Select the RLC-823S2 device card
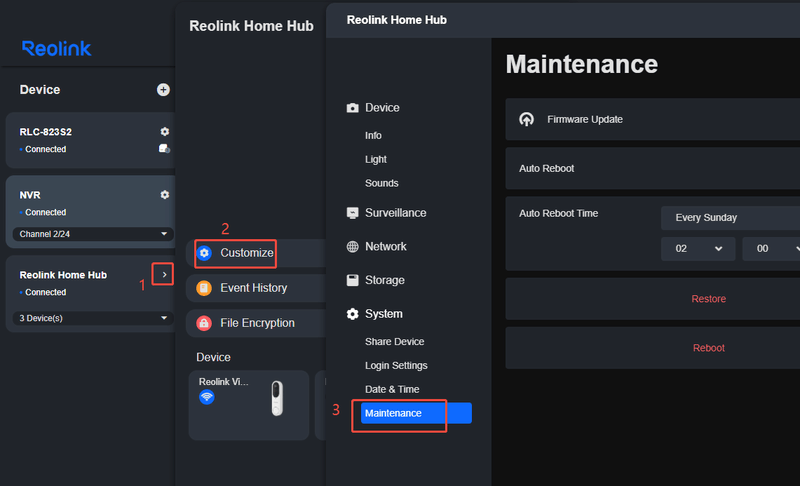800x486 pixels. click(x=91, y=140)
